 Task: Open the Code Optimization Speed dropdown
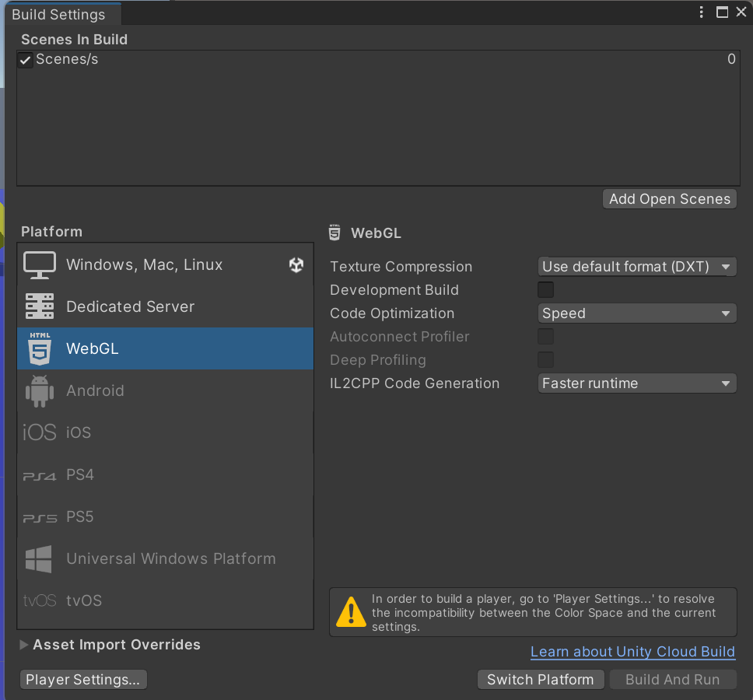[637, 313]
